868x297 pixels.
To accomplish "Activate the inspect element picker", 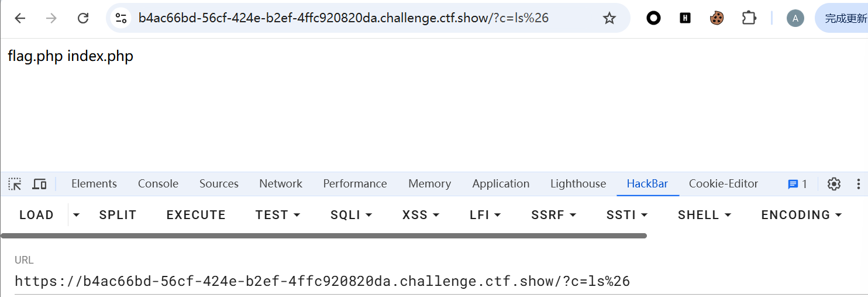I will 15,184.
